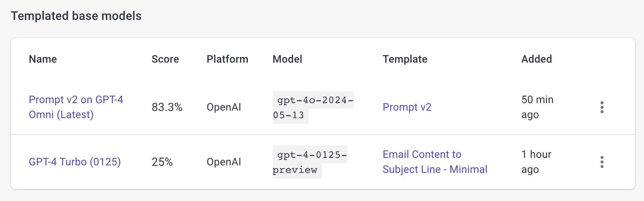The width and height of the screenshot is (644, 201).
Task: Click the Score column header
Action: coord(165,59)
